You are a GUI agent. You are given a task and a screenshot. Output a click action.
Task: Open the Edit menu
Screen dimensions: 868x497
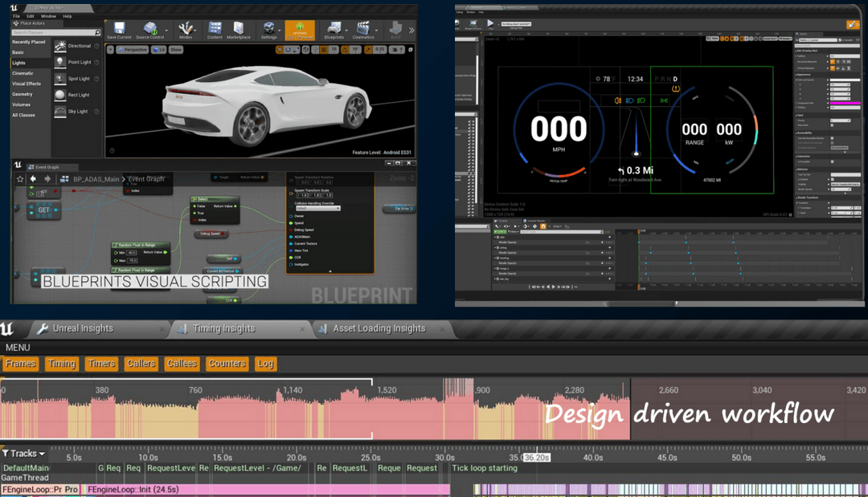[31, 16]
